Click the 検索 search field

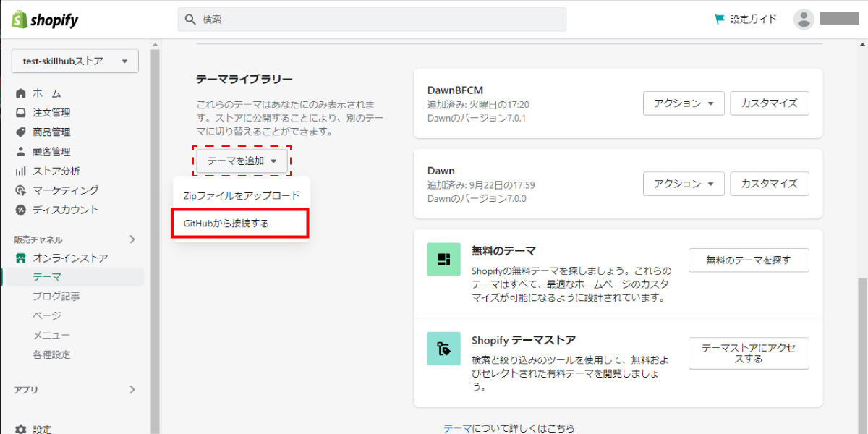click(373, 20)
